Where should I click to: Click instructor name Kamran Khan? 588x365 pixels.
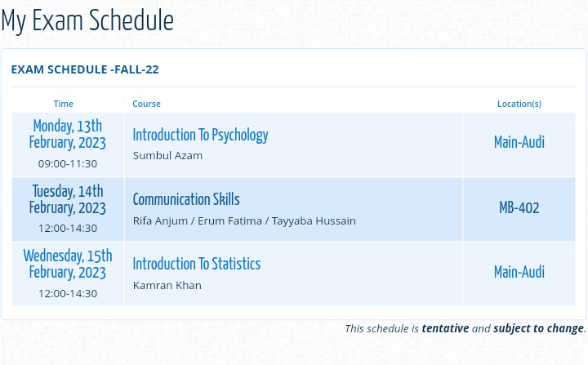[x=167, y=285]
